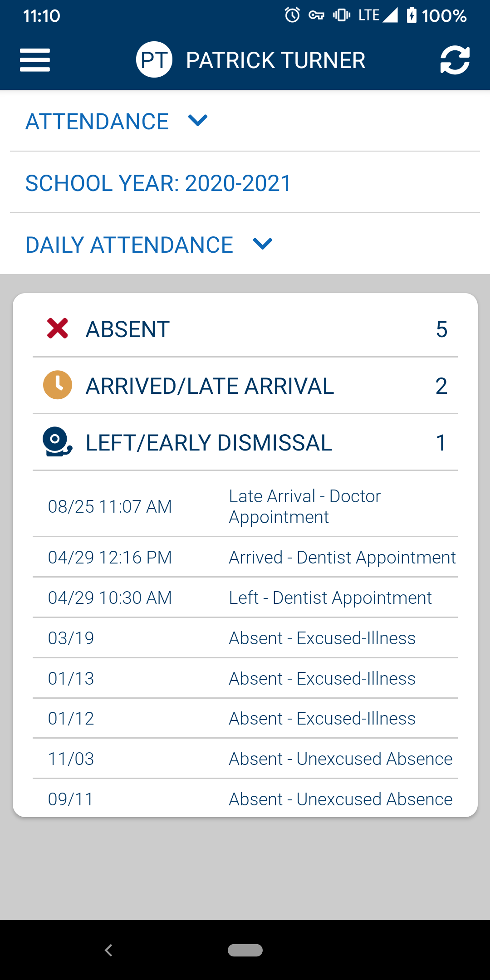This screenshot has height=980, width=490.
Task: Expand the ATTENDANCE dropdown chevron
Action: click(x=198, y=121)
